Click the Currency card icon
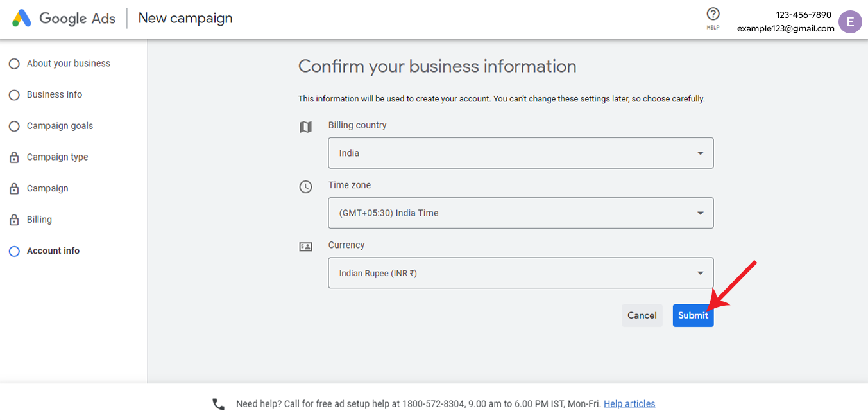Image resolution: width=868 pixels, height=420 pixels. pos(306,247)
